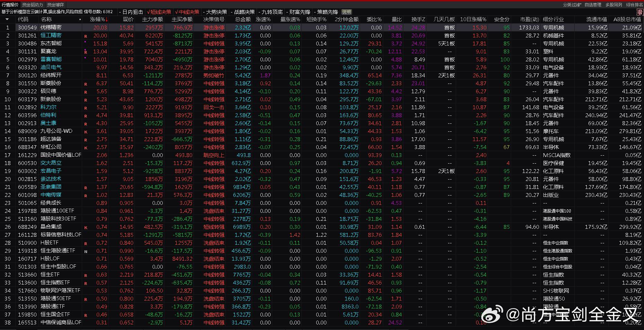644x330 pixels.
Task: Open the column dropdown triangle left of 代码
Action: [7, 20]
